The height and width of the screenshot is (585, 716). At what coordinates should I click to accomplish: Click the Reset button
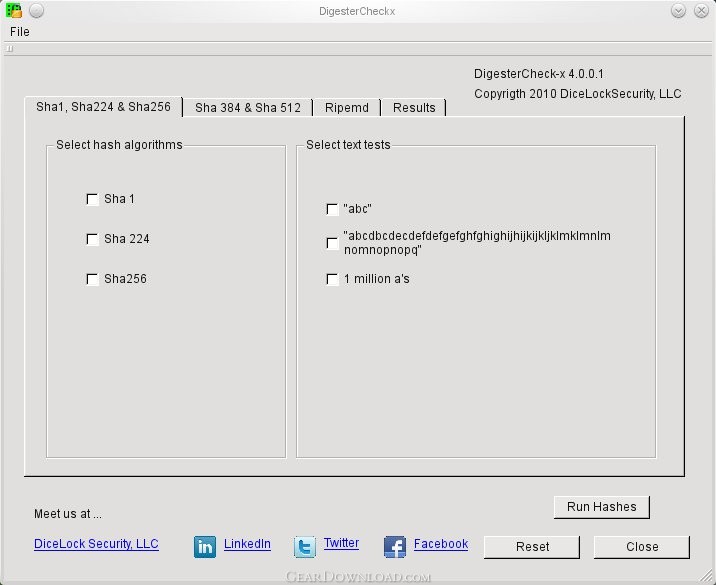click(x=532, y=546)
